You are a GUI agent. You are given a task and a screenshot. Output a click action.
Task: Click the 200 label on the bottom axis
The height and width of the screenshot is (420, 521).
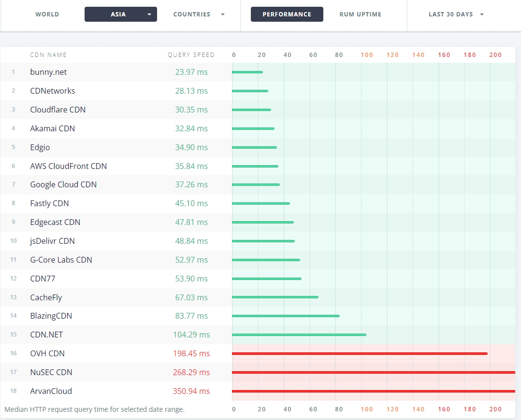pos(495,409)
